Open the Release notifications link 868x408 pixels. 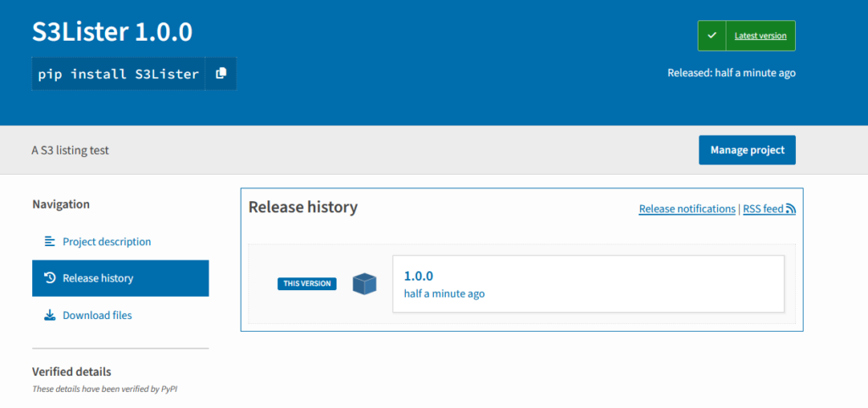pos(687,209)
